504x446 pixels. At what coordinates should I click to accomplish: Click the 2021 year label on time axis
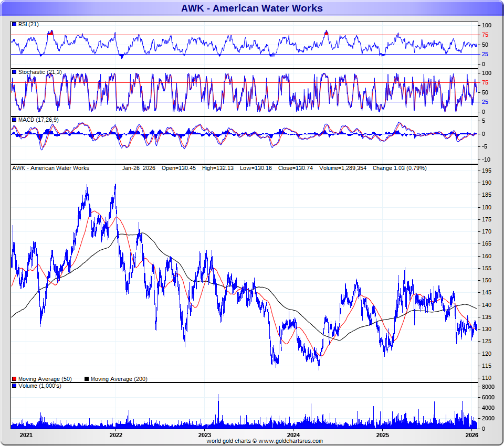click(26, 435)
